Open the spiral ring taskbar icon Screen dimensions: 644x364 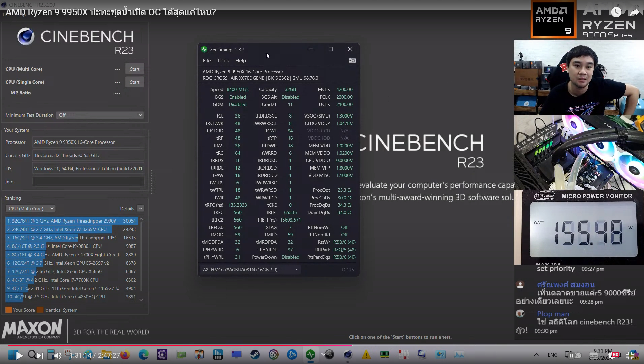[x=273, y=355]
